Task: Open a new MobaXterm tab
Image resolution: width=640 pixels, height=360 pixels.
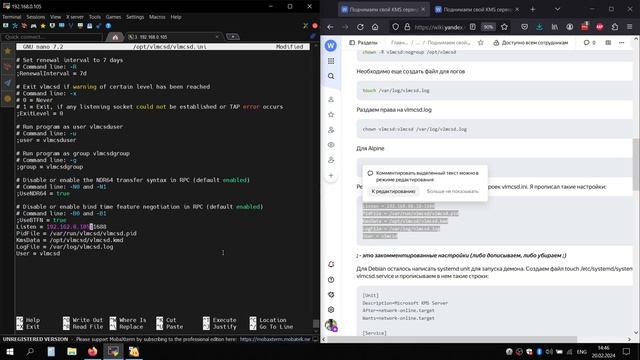Action: pos(233,37)
